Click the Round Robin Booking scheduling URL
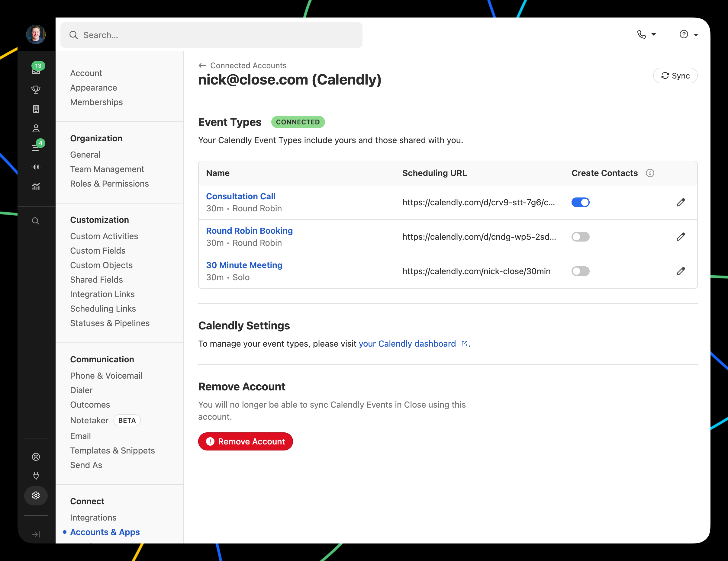728x561 pixels. [x=479, y=237]
